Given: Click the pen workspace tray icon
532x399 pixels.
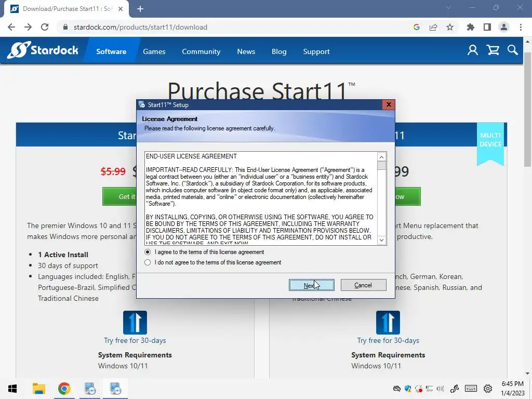Looking at the screenshot, I should click(x=455, y=389).
